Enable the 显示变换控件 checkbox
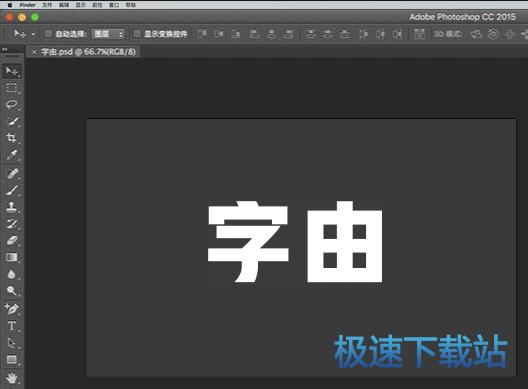 (x=137, y=34)
